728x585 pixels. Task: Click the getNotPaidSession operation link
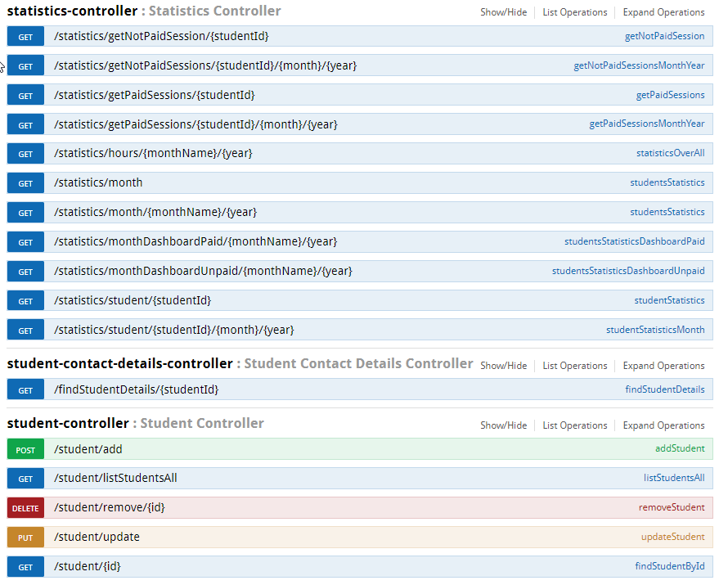[664, 36]
